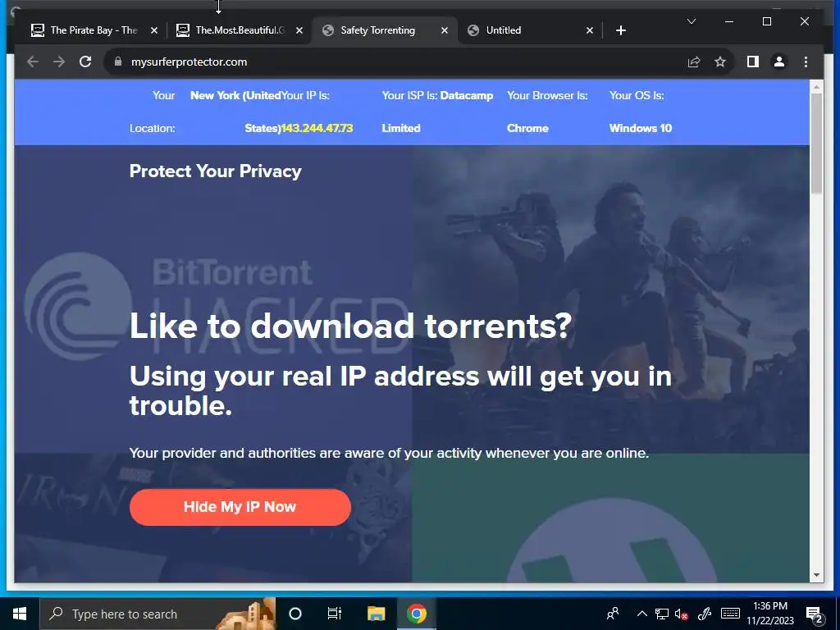Maximize the Chrome window
The height and width of the screenshot is (630, 840).
click(767, 21)
